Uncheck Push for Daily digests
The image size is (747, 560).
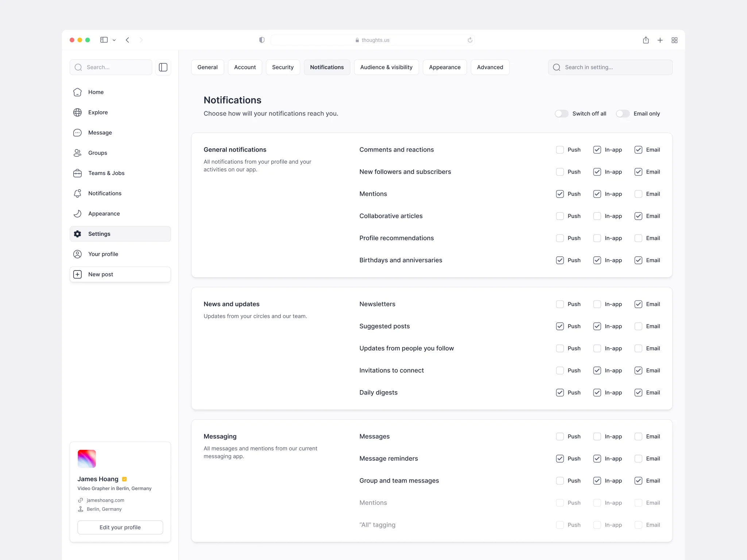click(x=560, y=393)
